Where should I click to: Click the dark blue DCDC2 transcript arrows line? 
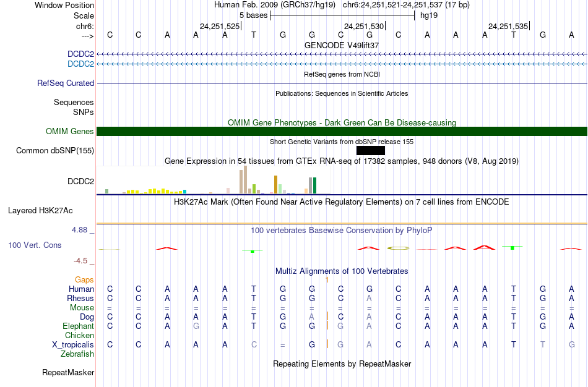(342, 54)
